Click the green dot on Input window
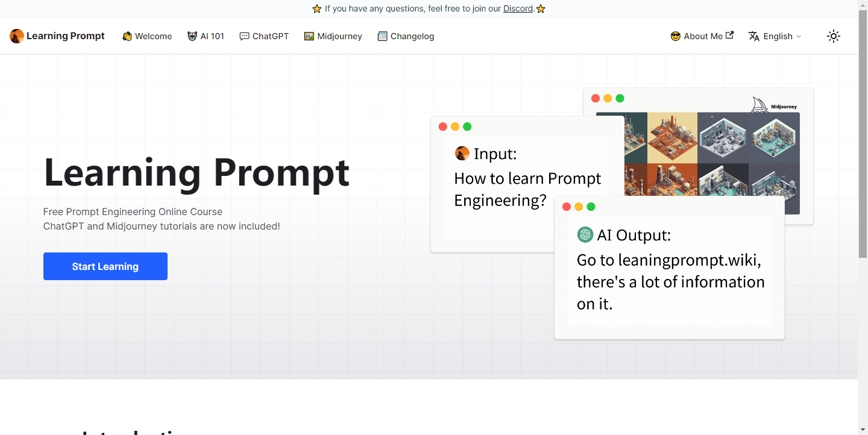The image size is (868, 435). pos(467,127)
